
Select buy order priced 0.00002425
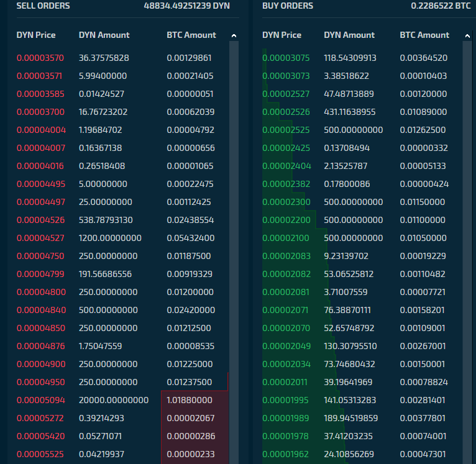[x=362, y=148]
